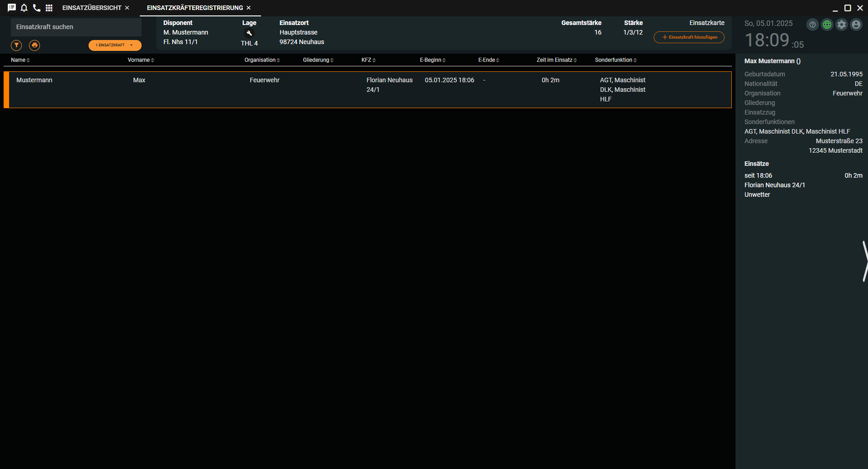
Task: Open the user account profile icon
Action: [856, 25]
